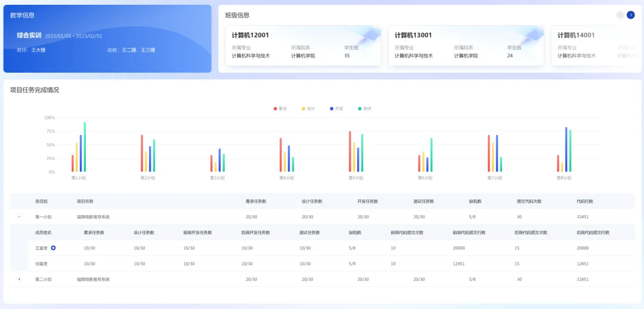Open the 计算机12001 class card
The height and width of the screenshot is (309, 644).
(303, 45)
